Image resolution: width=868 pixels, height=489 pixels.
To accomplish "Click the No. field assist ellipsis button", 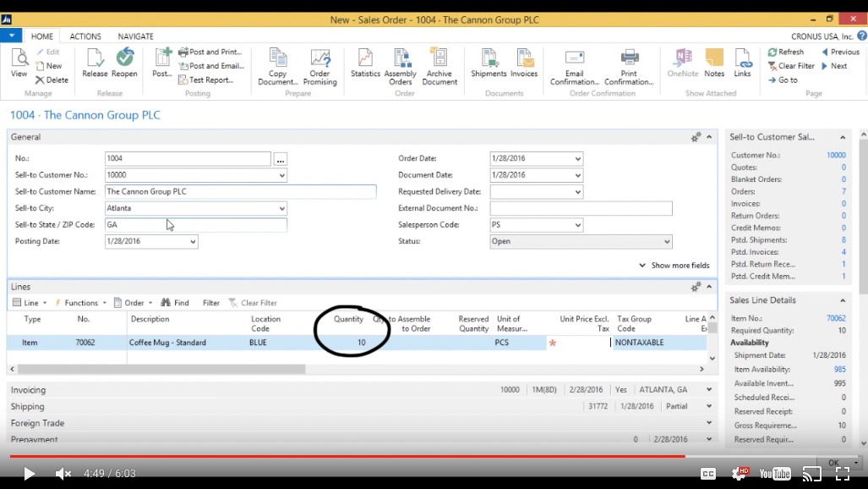I will click(x=280, y=159).
